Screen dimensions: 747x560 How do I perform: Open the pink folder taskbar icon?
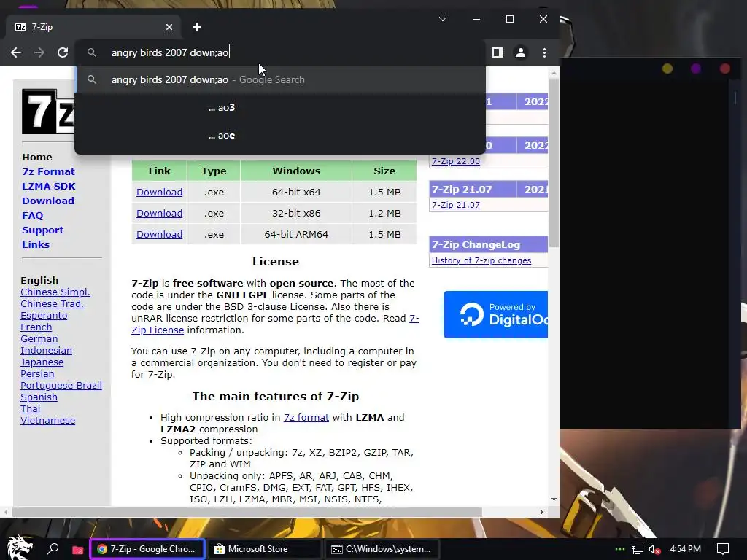coord(77,550)
